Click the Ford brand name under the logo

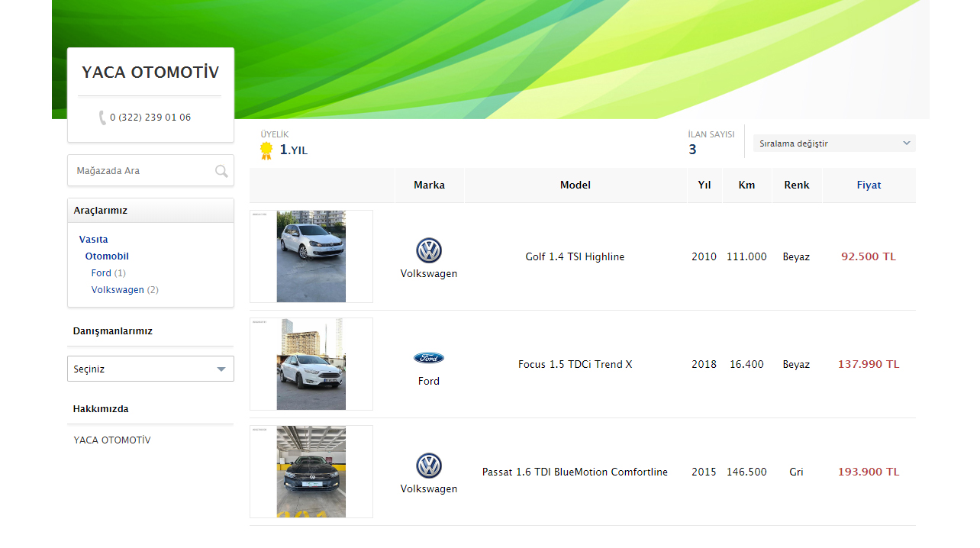click(429, 382)
